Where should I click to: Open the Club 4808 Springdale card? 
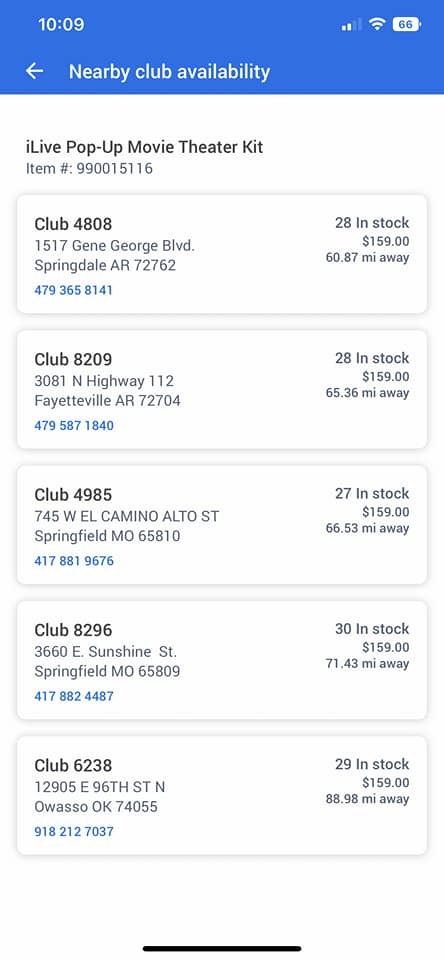[222, 254]
